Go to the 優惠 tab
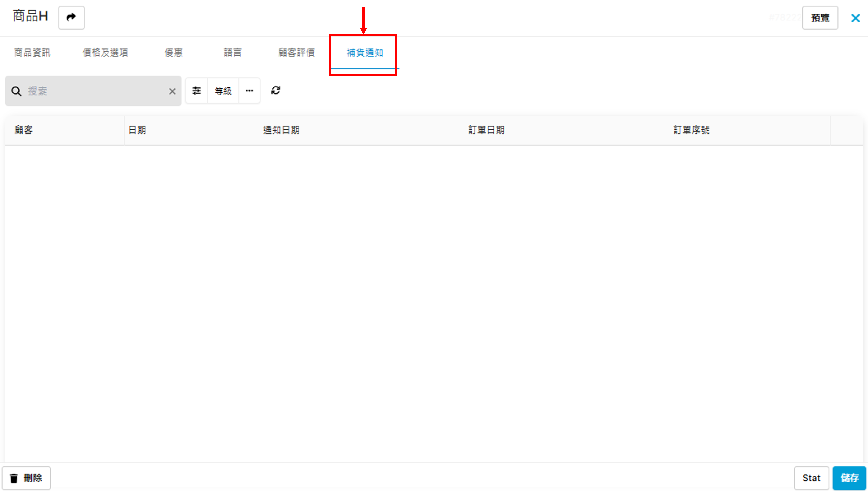 click(x=174, y=53)
